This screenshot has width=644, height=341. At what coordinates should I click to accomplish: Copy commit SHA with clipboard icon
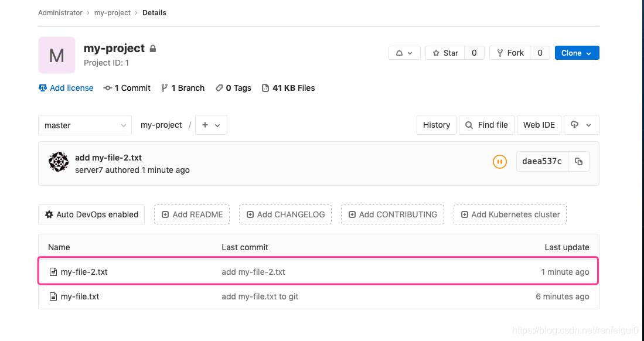(578, 162)
